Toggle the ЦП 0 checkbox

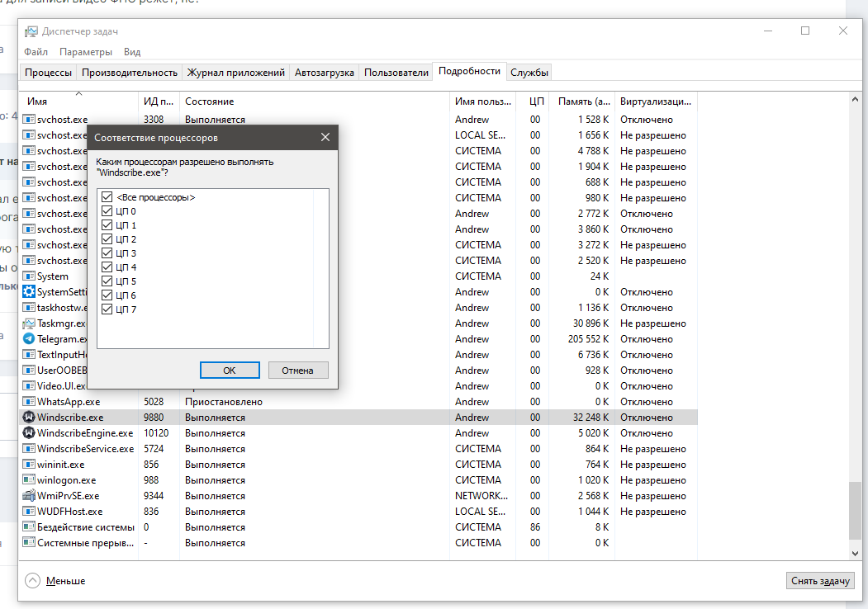[106, 212]
